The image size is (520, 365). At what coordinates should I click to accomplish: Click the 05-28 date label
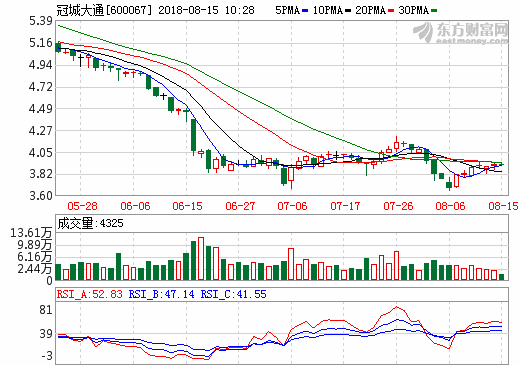tap(82, 206)
